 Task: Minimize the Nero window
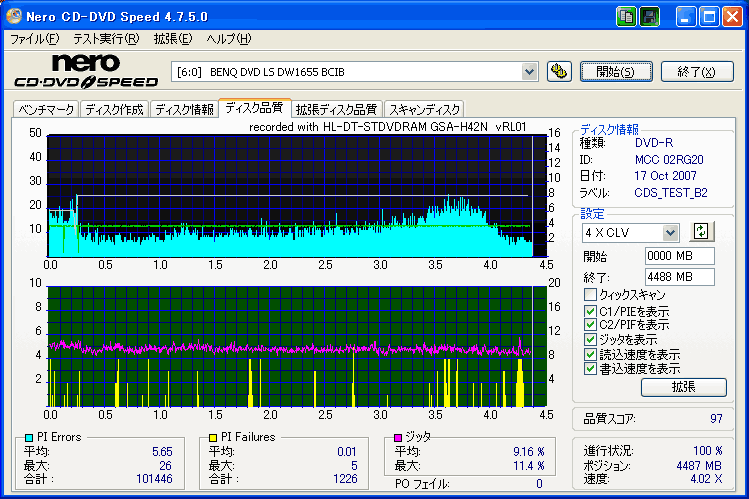click(x=686, y=17)
